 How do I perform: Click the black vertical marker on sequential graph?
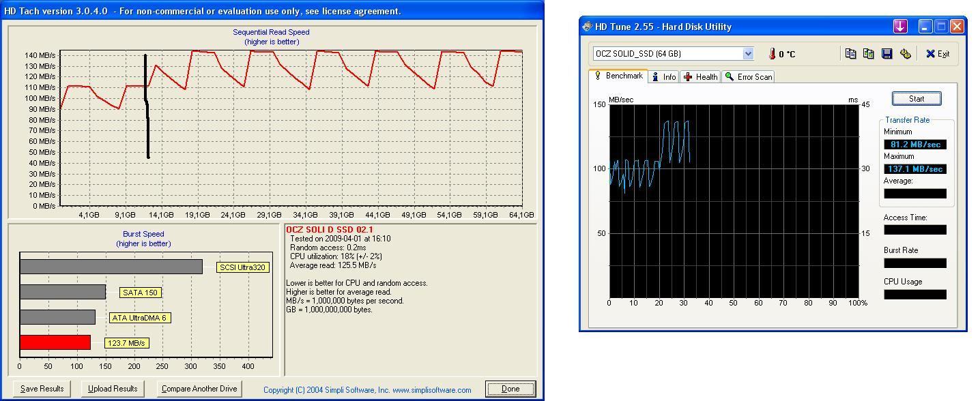[x=147, y=106]
